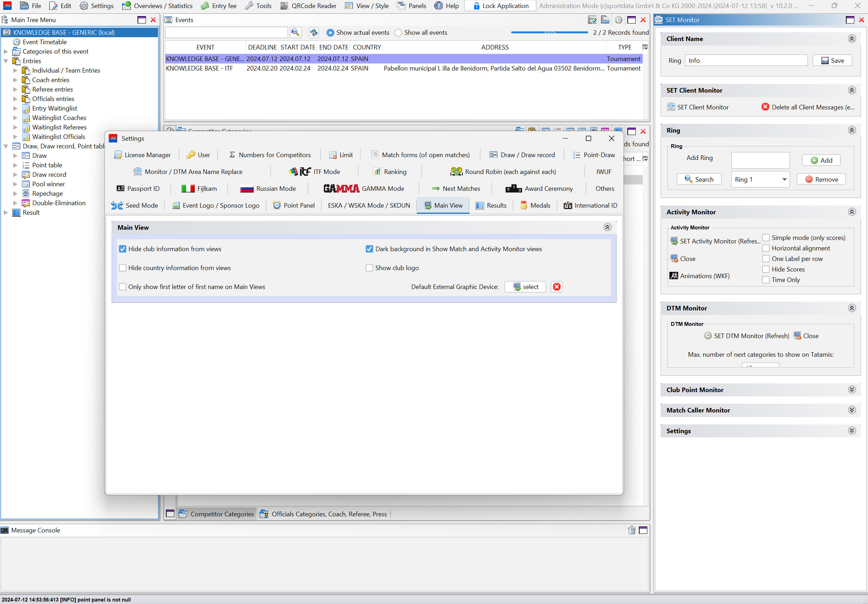Click Close icon in DTM Monitor
This screenshot has width=868, height=604.
(797, 336)
